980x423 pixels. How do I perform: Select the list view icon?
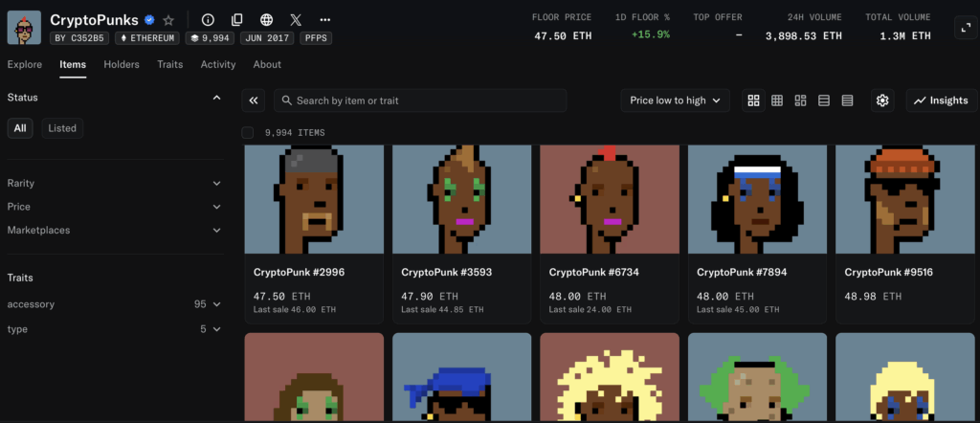coord(824,100)
